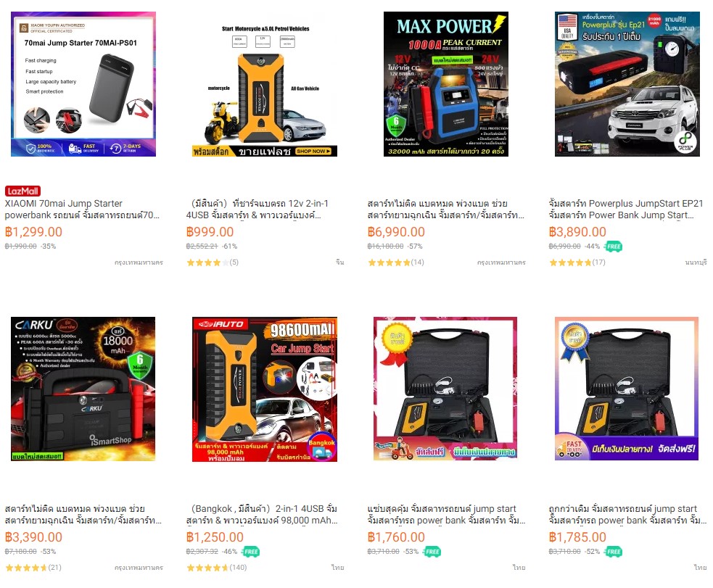Open the Powerplus JumpStart EP21 title link
Screen dimensions: 713x588
tap(626, 209)
